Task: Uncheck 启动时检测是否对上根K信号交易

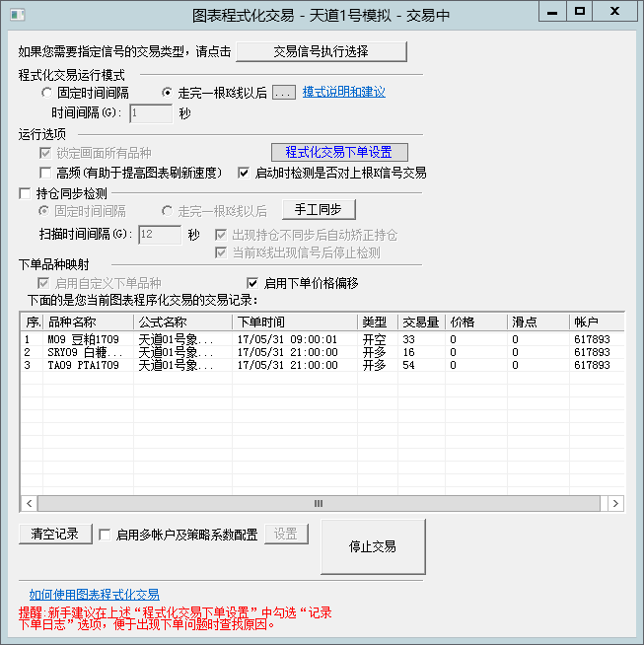Action: point(244,173)
